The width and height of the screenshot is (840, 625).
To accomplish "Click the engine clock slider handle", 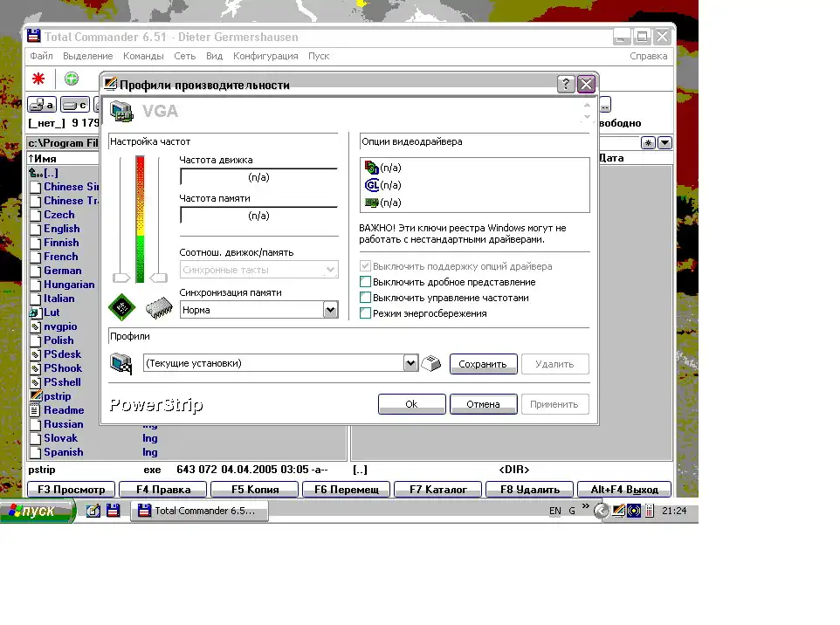I will pos(121,278).
